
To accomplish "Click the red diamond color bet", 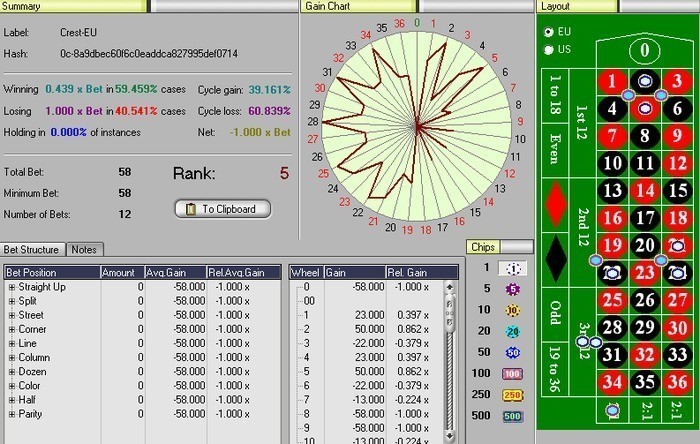I will (556, 203).
